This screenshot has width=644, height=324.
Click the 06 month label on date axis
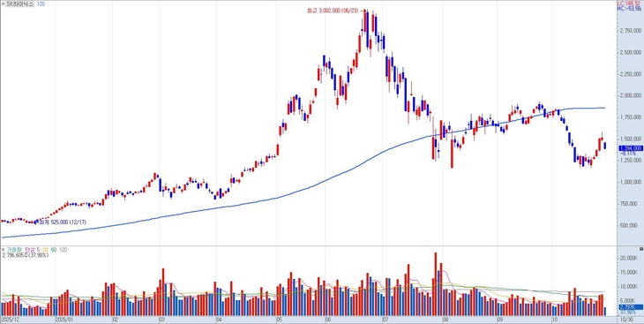pyautogui.click(x=328, y=319)
